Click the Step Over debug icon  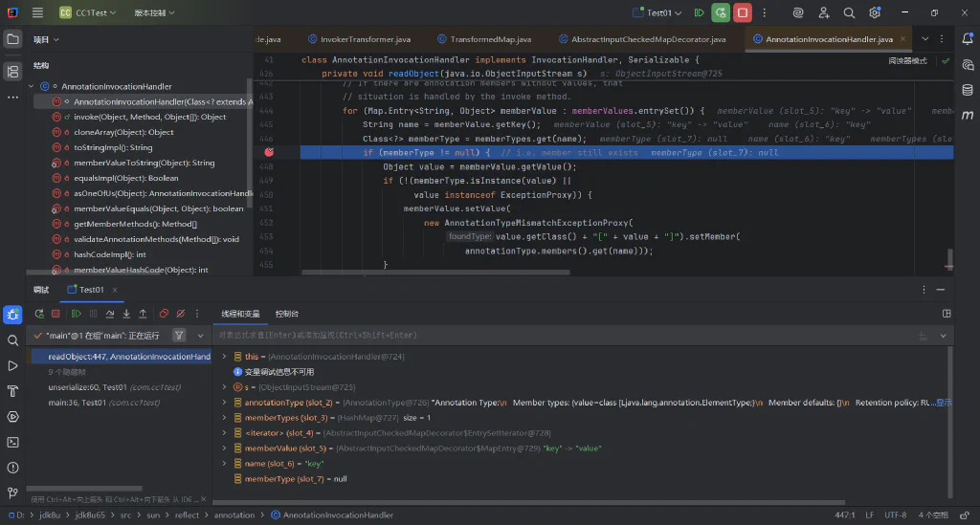pos(110,314)
